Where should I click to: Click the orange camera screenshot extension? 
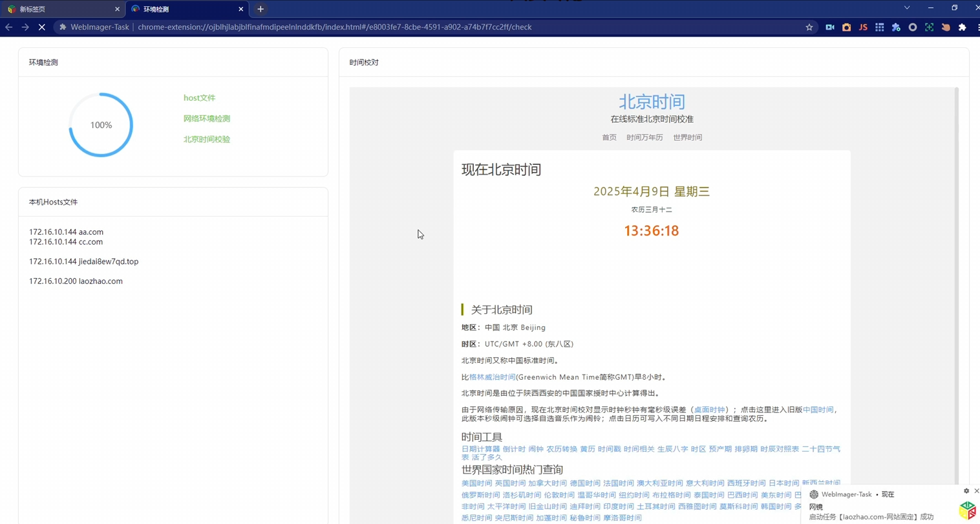click(x=846, y=27)
